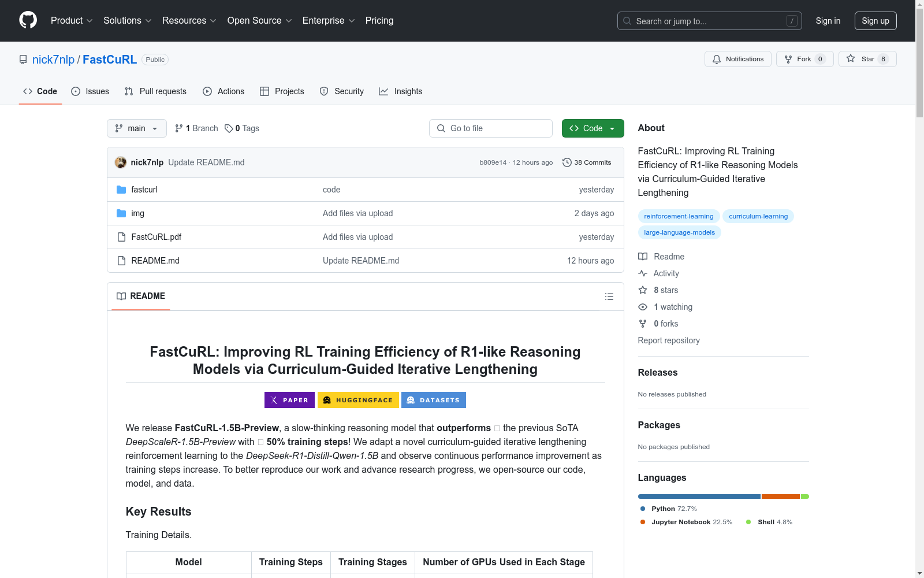Viewport: 924px width, 578px height.
Task: Click the watching eye icon
Action: point(643,307)
